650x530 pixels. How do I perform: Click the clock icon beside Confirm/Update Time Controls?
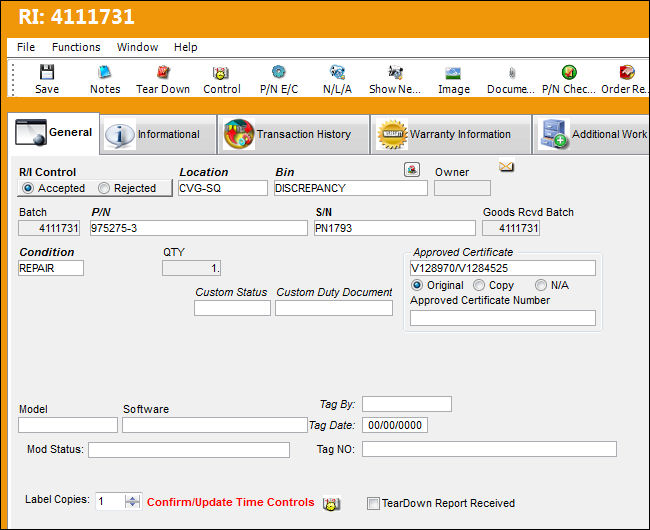click(331, 503)
